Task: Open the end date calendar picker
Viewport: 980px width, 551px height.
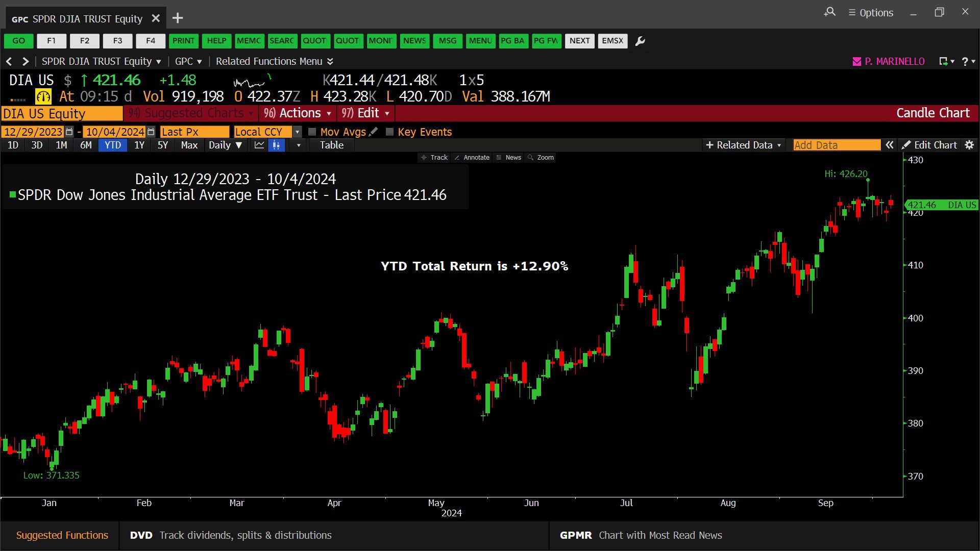Action: pyautogui.click(x=151, y=132)
